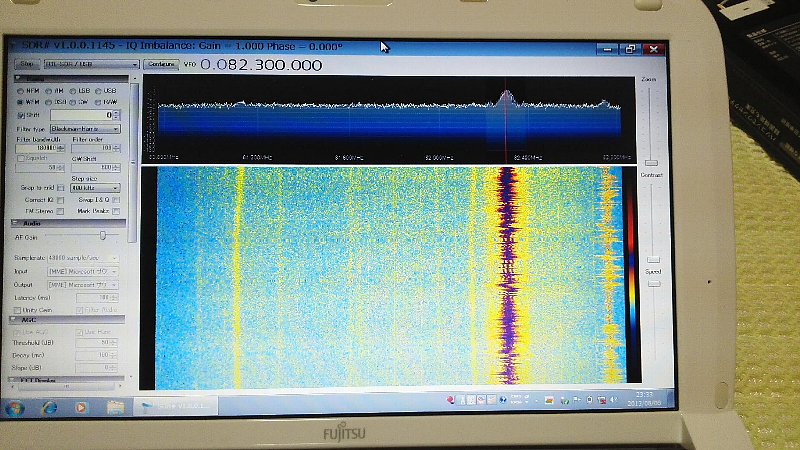The width and height of the screenshot is (800, 450).
Task: Launch Internet Explorer from the taskbar
Action: pos(49,408)
